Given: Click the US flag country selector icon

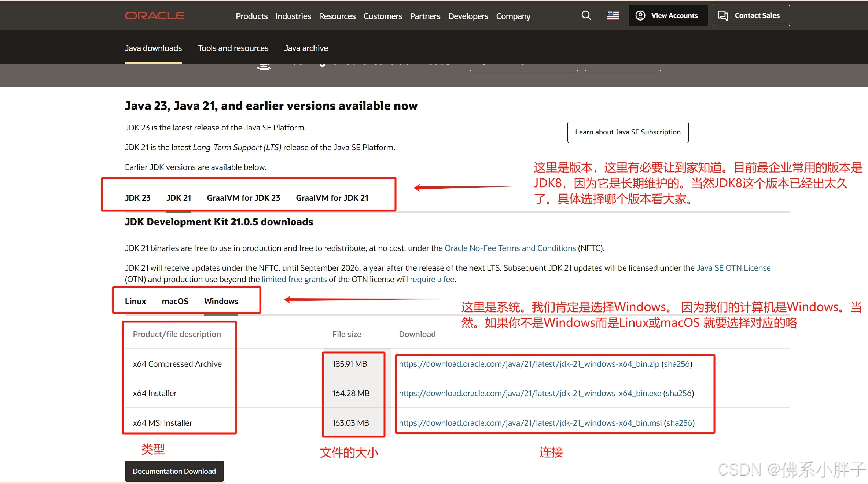Looking at the screenshot, I should coord(613,15).
